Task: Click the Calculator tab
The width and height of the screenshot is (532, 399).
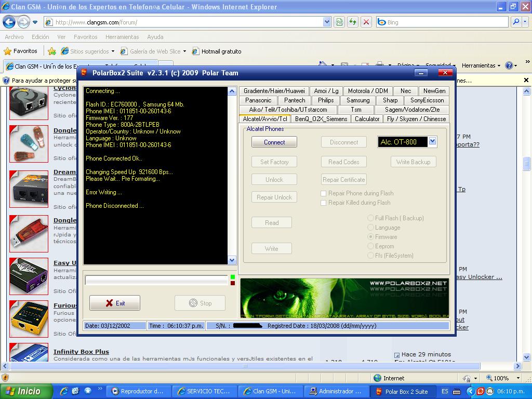Action: pos(367,119)
